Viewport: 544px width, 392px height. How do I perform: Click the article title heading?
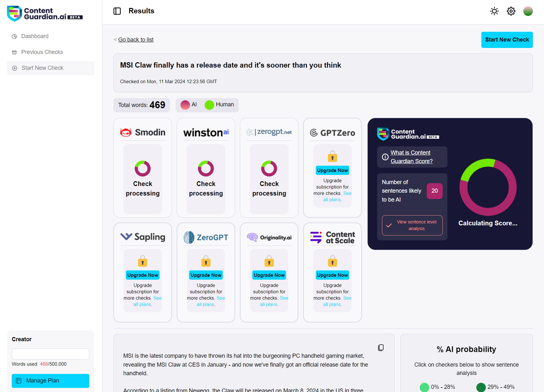(x=230, y=65)
